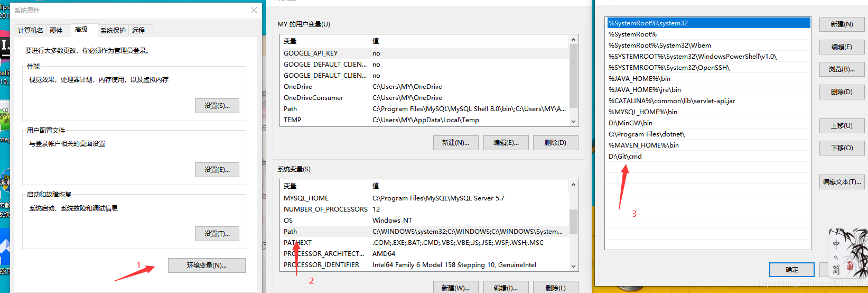Viewport: 868px width, 293px height.
Task: Click 编辑文本(T)... button
Action: [x=842, y=182]
